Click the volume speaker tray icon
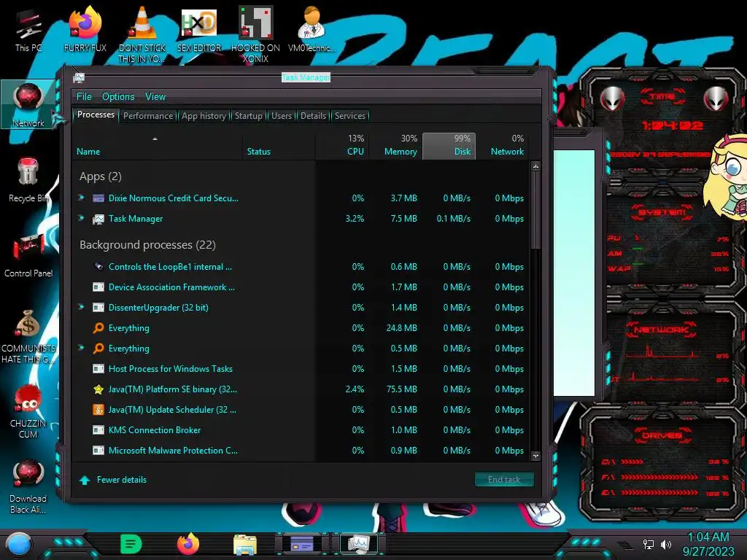The image size is (747, 560). (x=666, y=544)
